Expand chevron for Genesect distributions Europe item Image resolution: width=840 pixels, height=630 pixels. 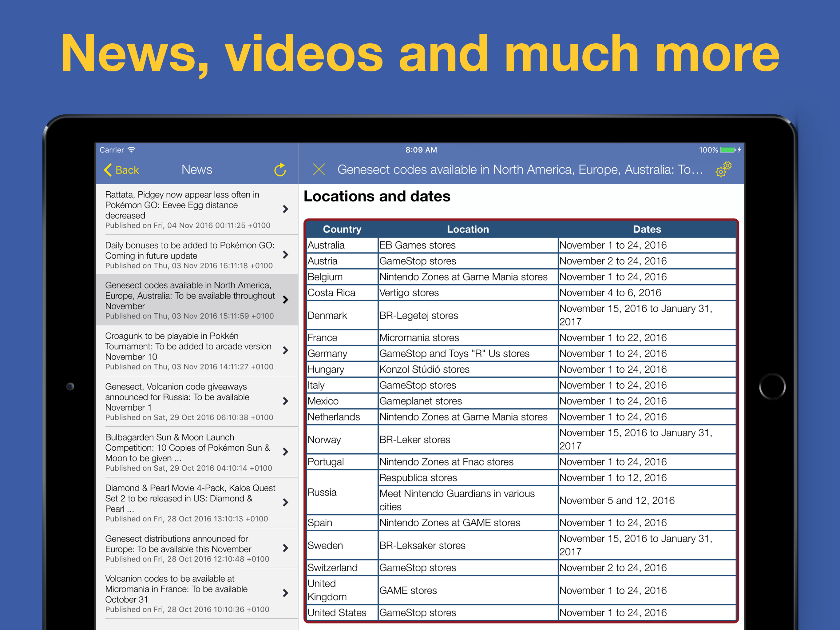(x=286, y=548)
